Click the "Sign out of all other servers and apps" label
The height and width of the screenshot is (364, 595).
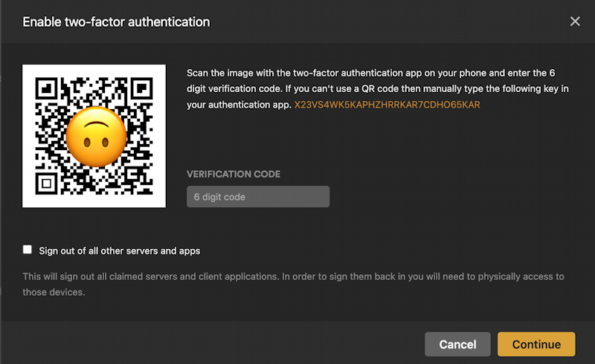pyautogui.click(x=120, y=251)
